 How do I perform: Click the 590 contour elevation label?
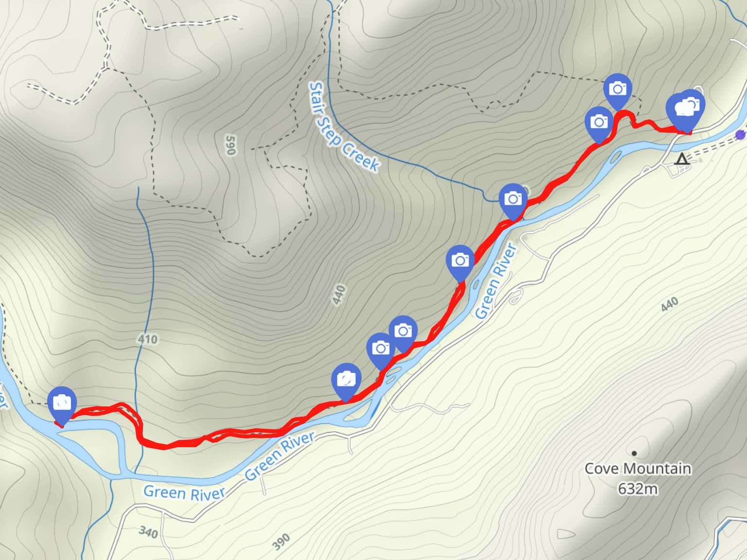[x=231, y=145]
